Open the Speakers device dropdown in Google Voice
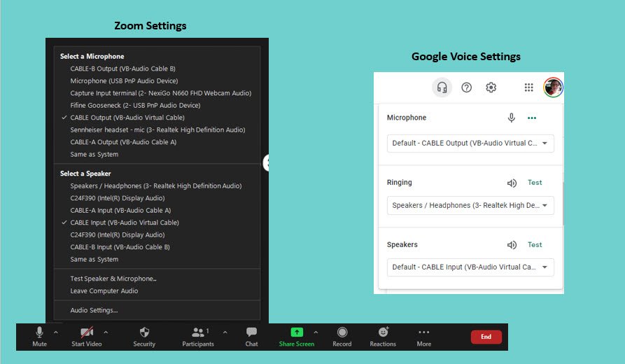 [470, 267]
